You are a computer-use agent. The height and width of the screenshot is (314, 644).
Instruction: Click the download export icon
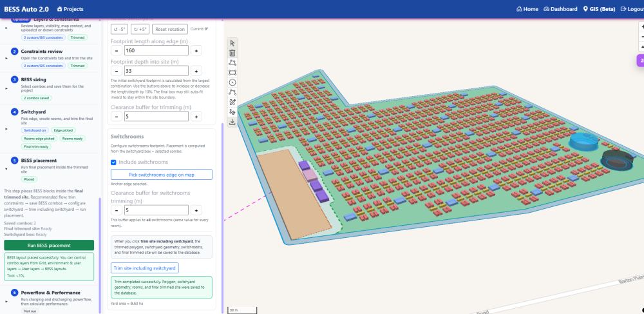coord(232,122)
